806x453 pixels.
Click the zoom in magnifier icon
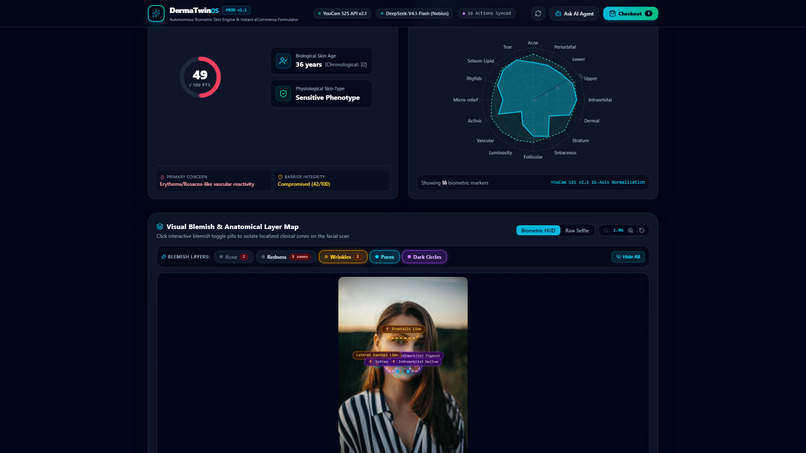tap(631, 230)
